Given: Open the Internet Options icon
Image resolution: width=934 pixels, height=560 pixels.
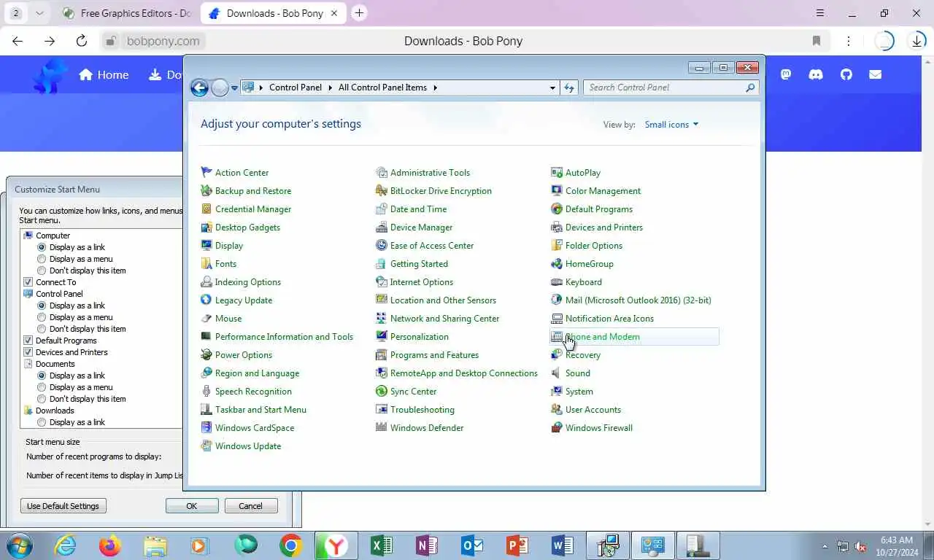Looking at the screenshot, I should coord(382,282).
